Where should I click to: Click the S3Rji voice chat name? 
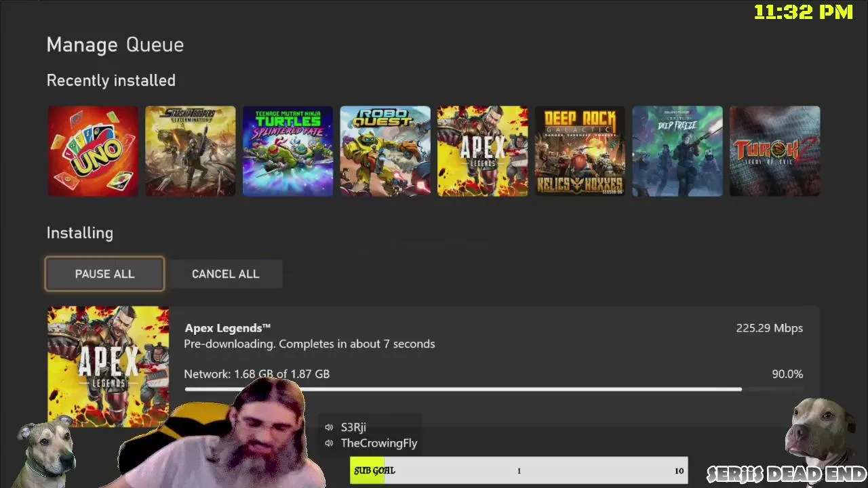click(353, 427)
